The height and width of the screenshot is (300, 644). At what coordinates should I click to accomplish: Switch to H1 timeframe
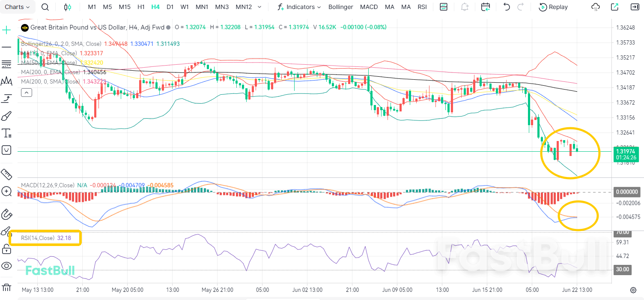141,7
